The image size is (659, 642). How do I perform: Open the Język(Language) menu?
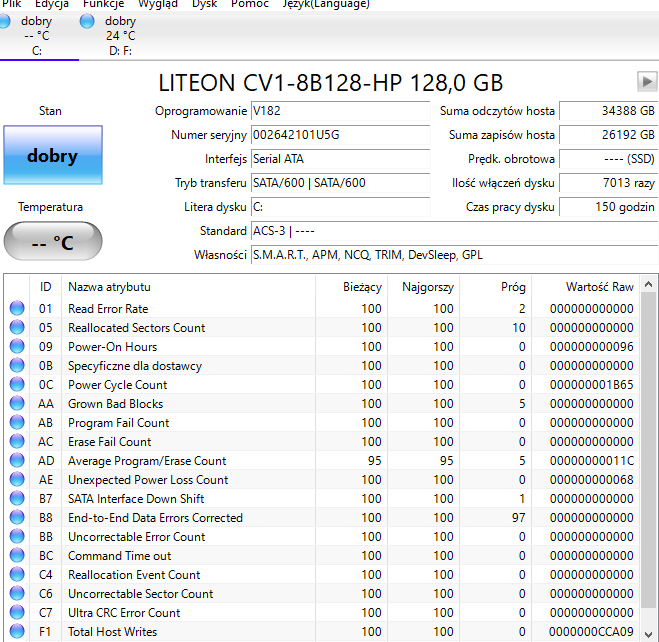click(x=326, y=4)
